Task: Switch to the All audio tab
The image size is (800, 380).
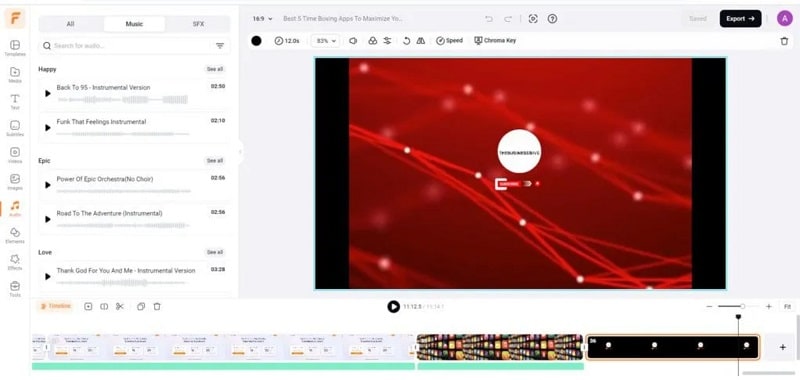Action: [x=70, y=24]
